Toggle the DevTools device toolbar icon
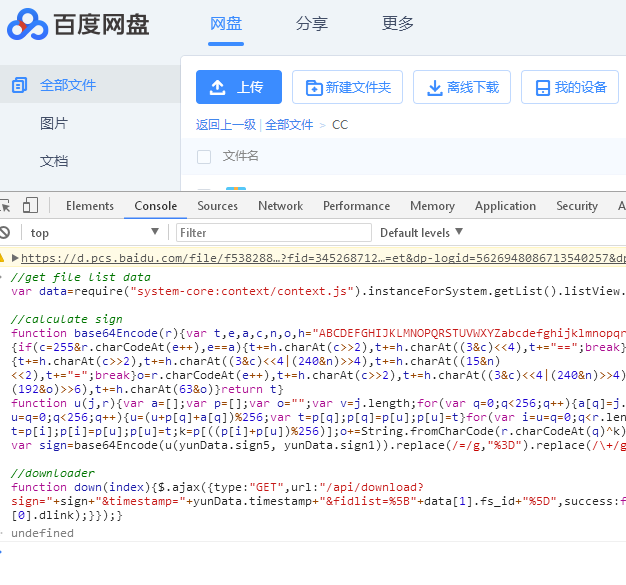This screenshot has width=626, height=585. [x=30, y=205]
